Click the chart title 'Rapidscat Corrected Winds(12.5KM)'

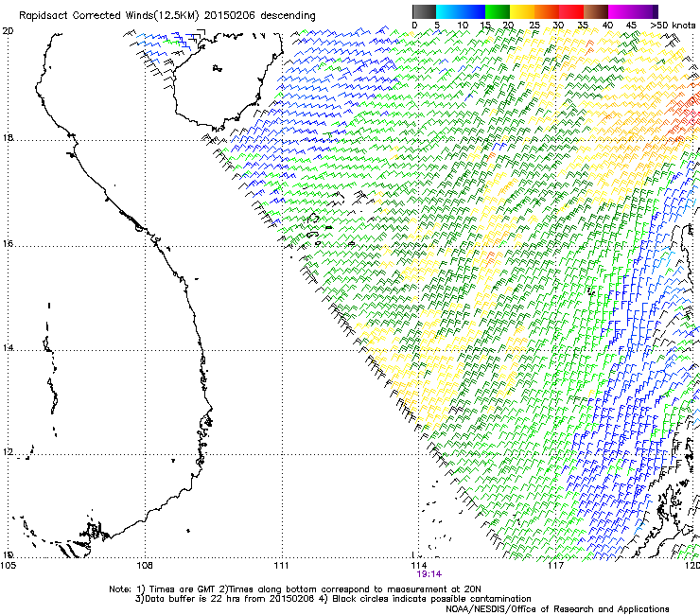(109, 16)
